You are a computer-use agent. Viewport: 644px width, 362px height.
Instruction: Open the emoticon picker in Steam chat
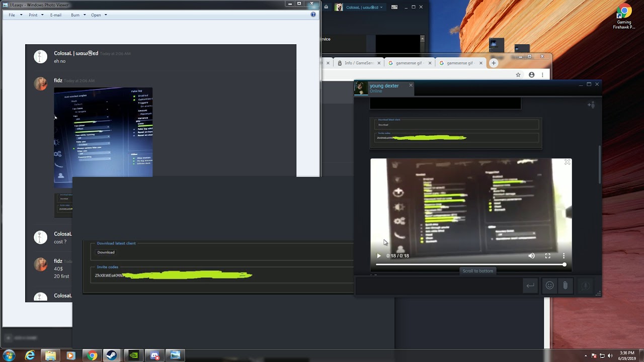(x=549, y=286)
